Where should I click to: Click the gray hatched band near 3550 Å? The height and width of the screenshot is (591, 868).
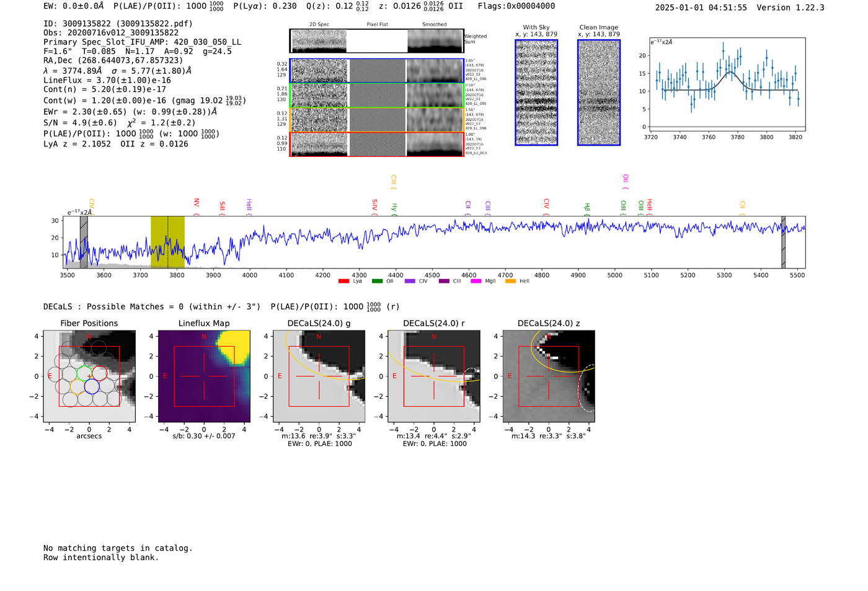click(84, 242)
